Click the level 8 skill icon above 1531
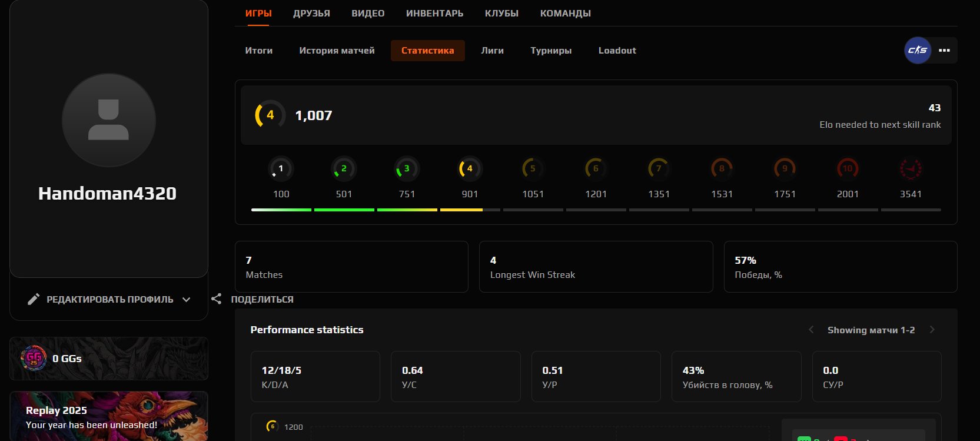Screen dimensions: 980x441 coord(722,169)
